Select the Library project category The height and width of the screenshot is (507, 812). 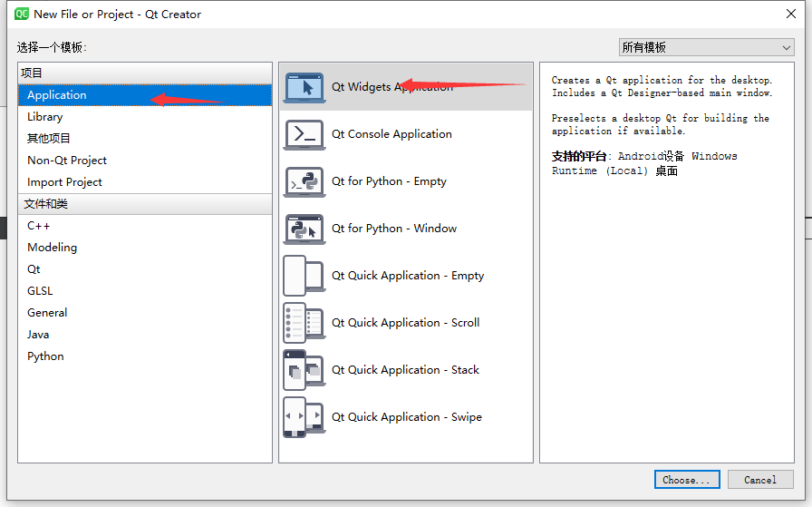(145, 117)
